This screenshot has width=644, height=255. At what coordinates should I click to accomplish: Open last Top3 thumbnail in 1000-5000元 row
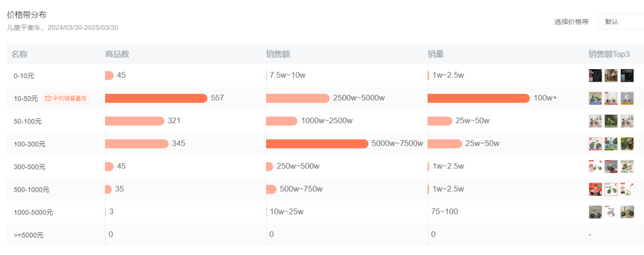[x=627, y=212]
